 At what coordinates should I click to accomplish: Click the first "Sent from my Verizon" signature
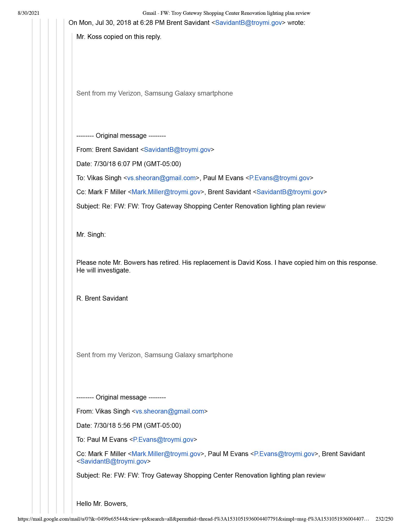click(154, 93)
